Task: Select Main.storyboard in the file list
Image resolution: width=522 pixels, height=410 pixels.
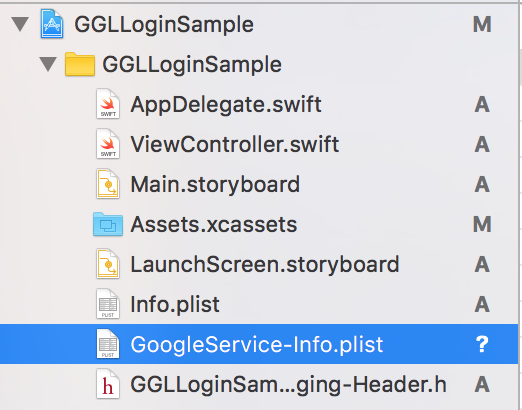Action: click(x=215, y=184)
